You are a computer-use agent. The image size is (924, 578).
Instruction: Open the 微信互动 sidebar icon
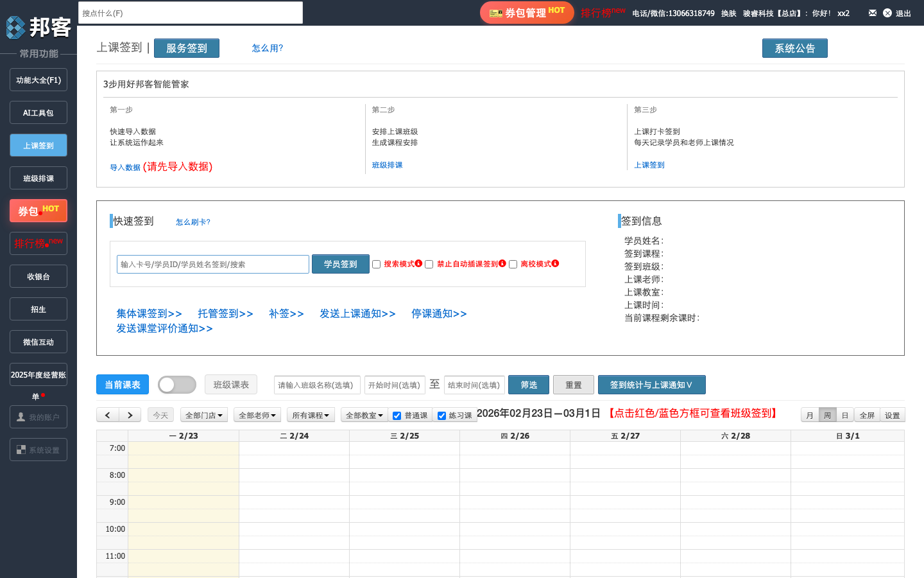38,341
